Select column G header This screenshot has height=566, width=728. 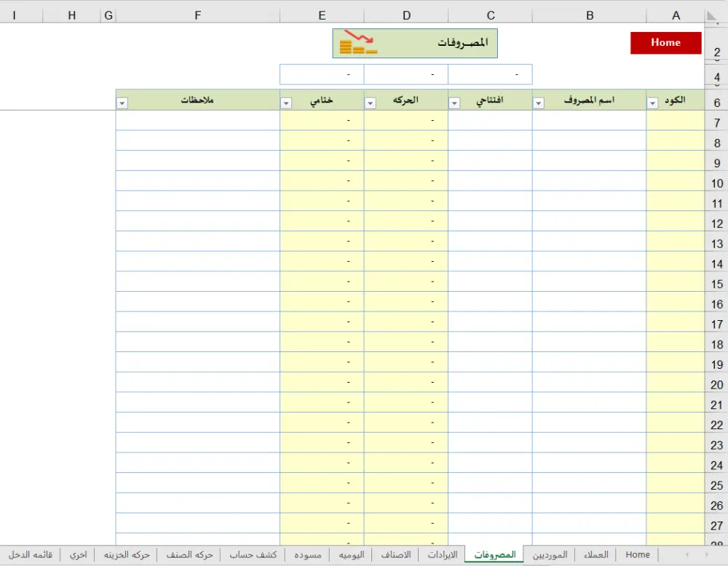tap(108, 15)
